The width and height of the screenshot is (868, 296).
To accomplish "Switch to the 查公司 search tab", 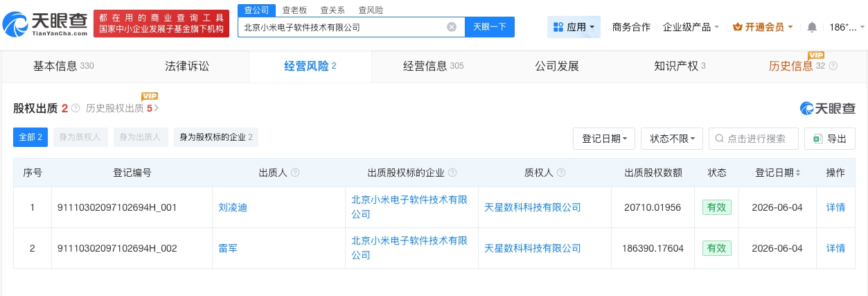I will tap(256, 10).
